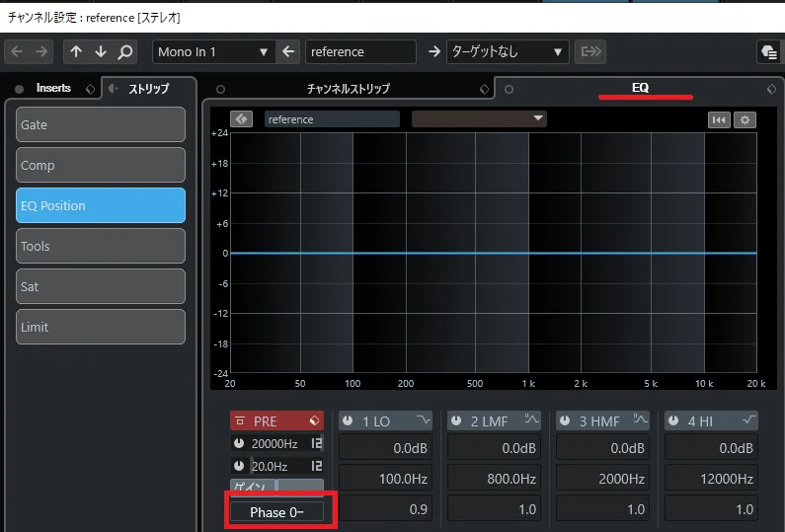This screenshot has height=532, width=785.
Task: Click the channel functions icon at top right
Action: point(769,52)
